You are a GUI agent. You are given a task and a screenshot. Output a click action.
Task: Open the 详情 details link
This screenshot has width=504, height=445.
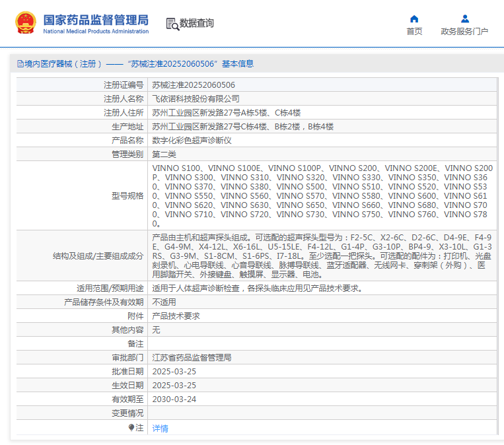point(160,428)
